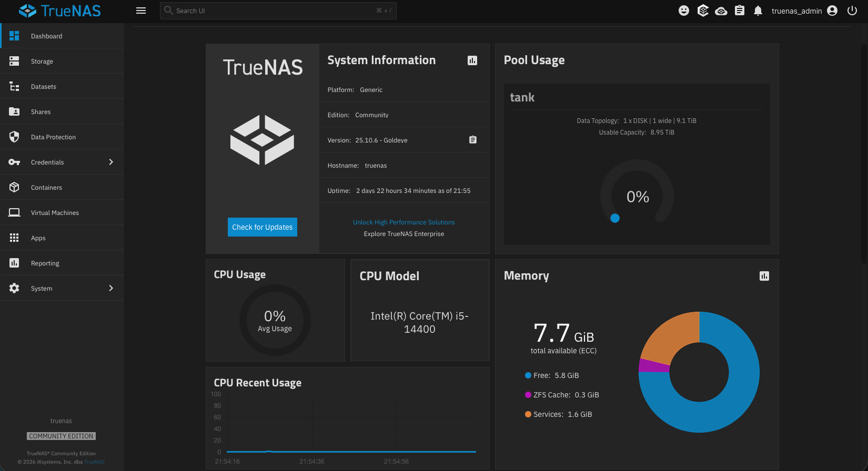The height and width of the screenshot is (471, 868).
Task: Open the power menu icon
Action: click(852, 11)
